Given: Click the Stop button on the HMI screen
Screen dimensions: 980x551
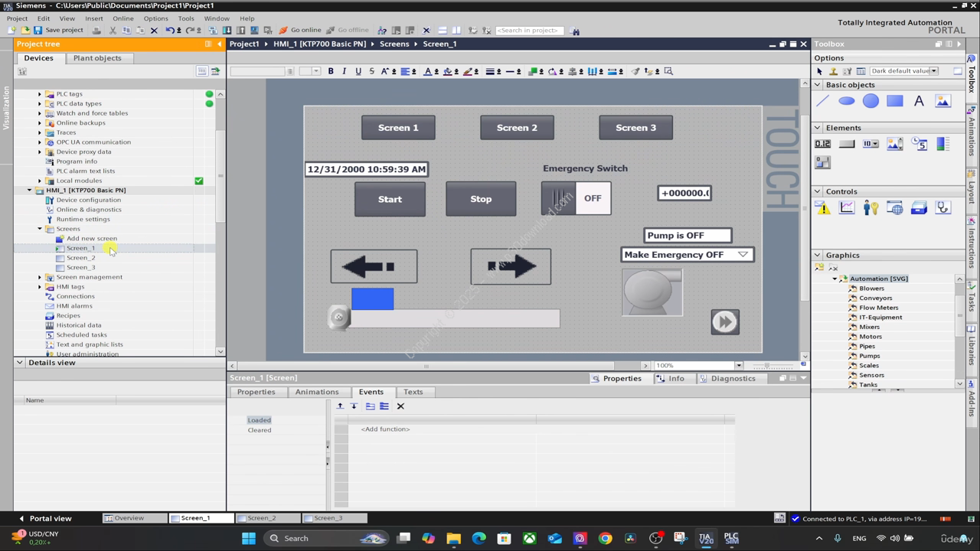Looking at the screenshot, I should pyautogui.click(x=481, y=199).
